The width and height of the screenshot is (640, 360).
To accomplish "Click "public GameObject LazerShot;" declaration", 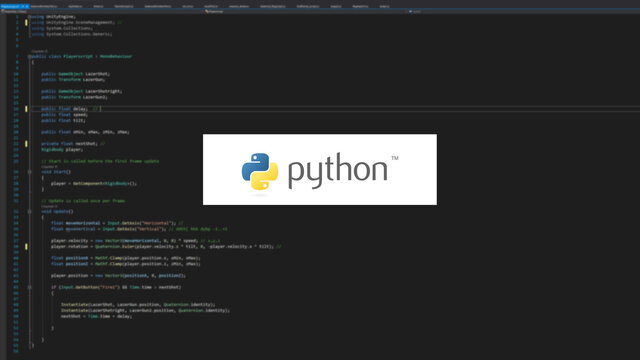I will tap(76, 74).
